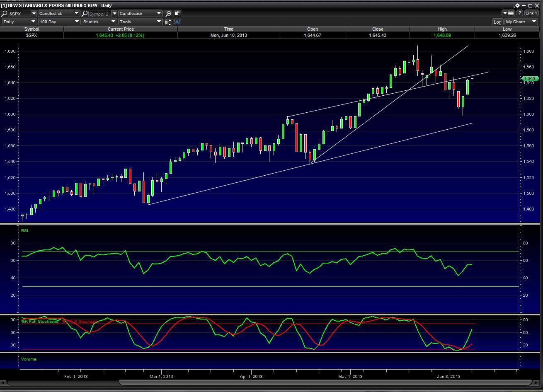Expand the My Charts dropdown
Screen dimensions: 543x392
[x=521, y=22]
